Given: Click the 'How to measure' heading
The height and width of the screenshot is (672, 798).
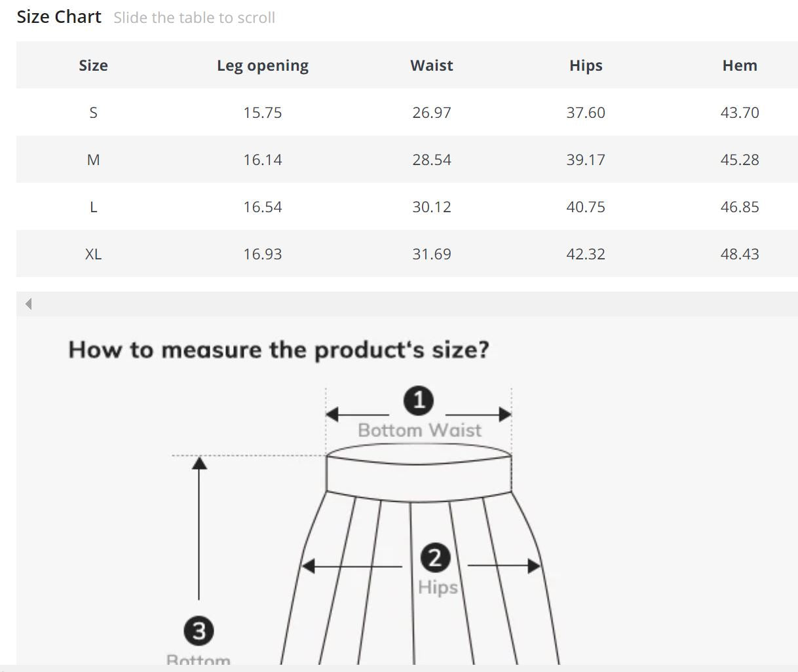Looking at the screenshot, I should click(278, 350).
